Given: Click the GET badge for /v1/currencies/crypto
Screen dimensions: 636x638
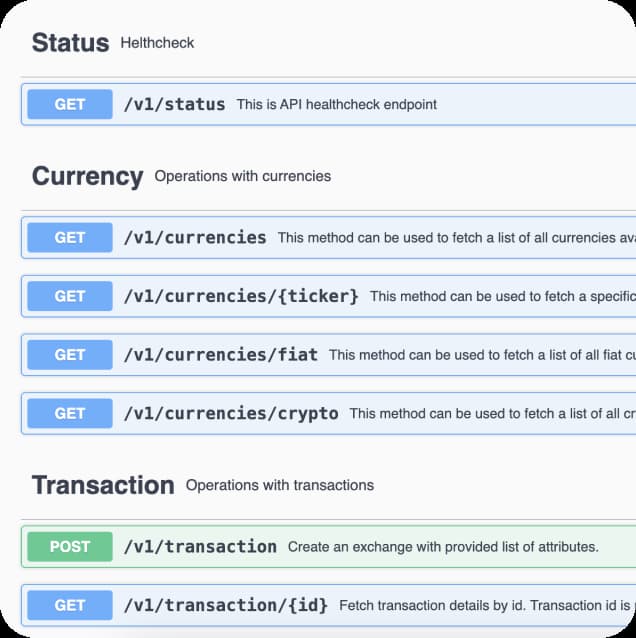Looking at the screenshot, I should coord(70,413).
